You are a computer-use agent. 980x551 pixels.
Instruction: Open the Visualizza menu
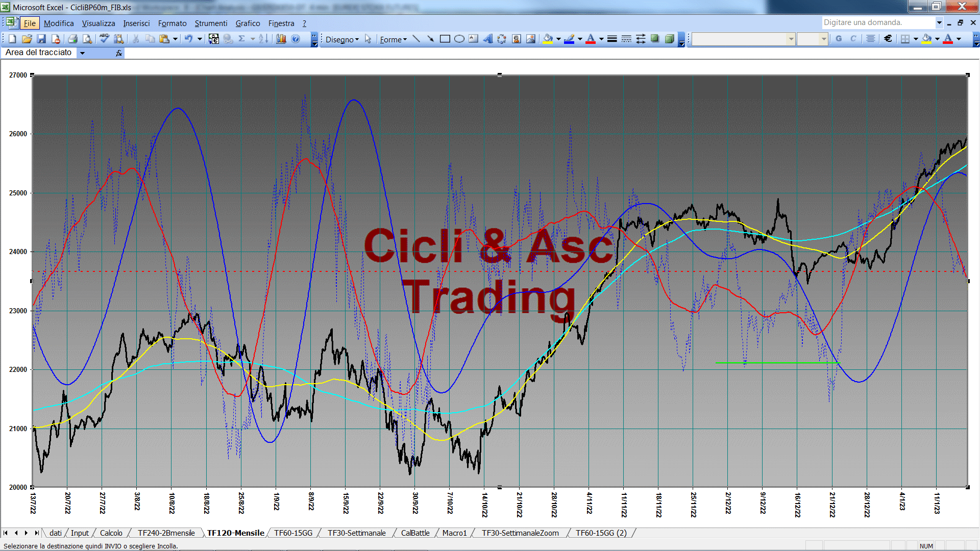99,23
